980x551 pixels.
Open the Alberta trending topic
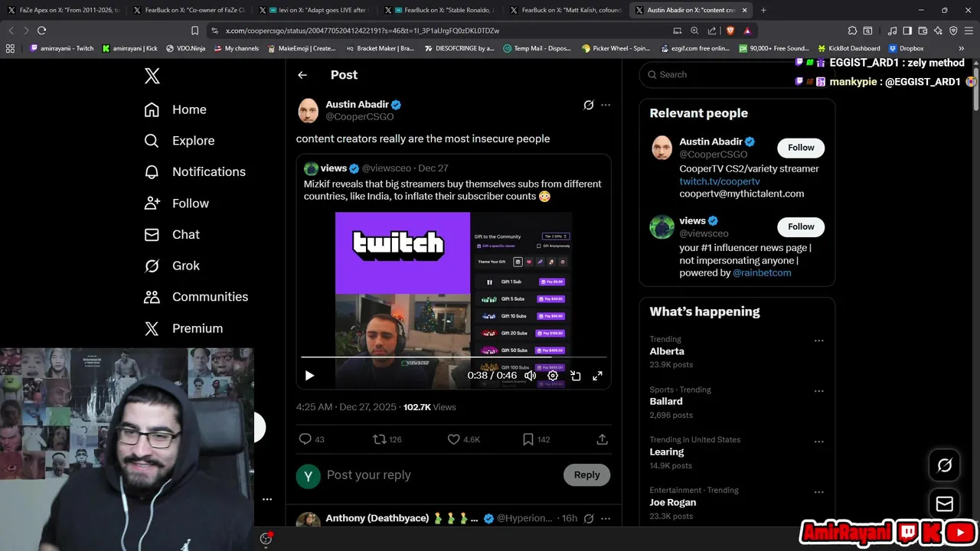pyautogui.click(x=667, y=351)
